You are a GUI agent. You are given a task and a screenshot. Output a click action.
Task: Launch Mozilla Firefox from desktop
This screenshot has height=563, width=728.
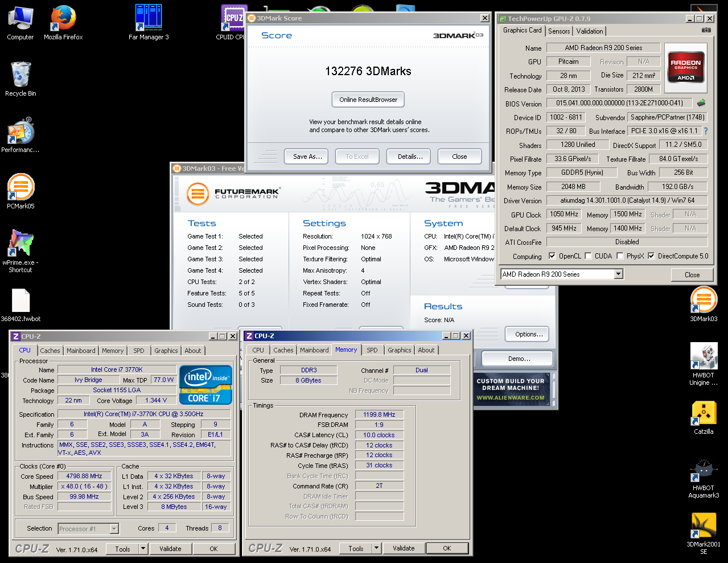(63, 23)
